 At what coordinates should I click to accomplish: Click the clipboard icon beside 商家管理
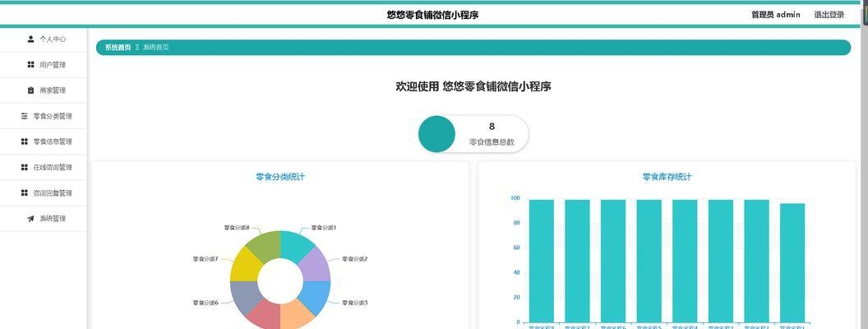point(30,90)
